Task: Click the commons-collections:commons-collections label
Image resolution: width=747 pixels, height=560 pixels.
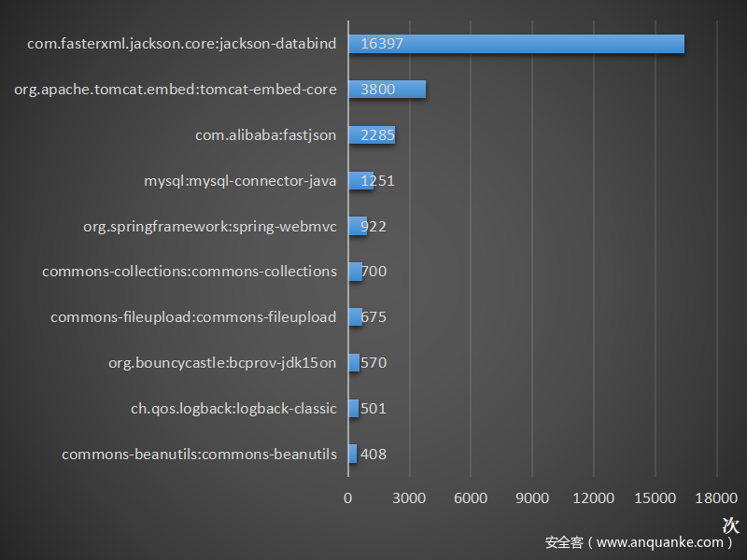Action: point(190,272)
